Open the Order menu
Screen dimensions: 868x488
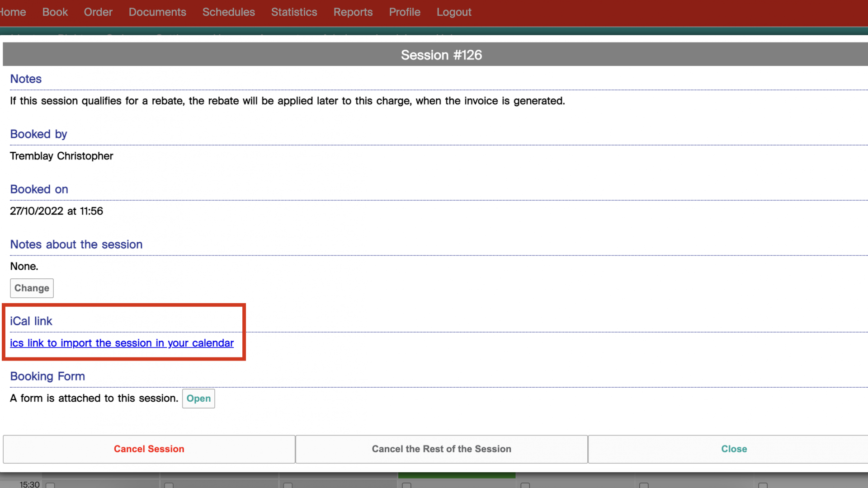(x=98, y=12)
